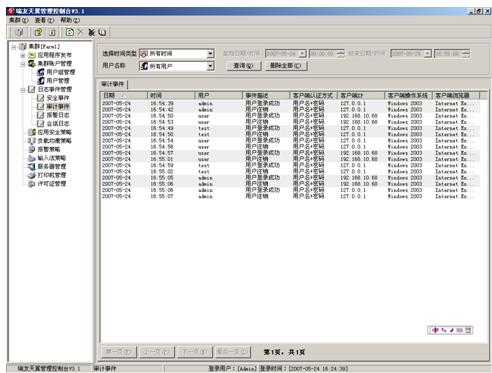
Task: Open the 用户名称 dropdown
Action: click(x=210, y=66)
